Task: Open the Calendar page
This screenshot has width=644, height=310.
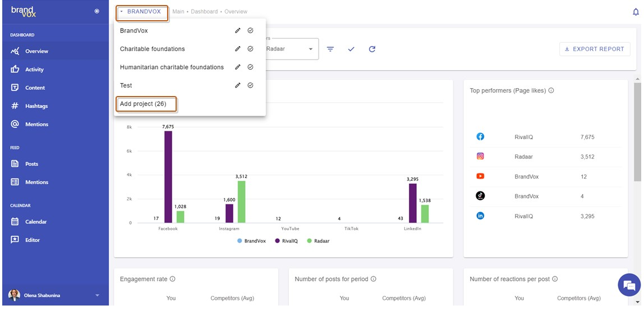Action: [x=56, y=222]
